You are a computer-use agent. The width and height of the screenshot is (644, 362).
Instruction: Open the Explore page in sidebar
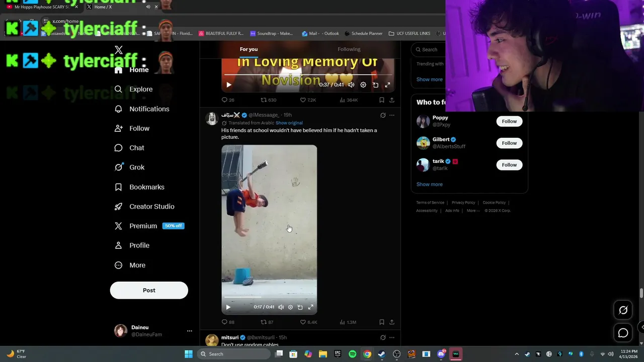[134, 89]
